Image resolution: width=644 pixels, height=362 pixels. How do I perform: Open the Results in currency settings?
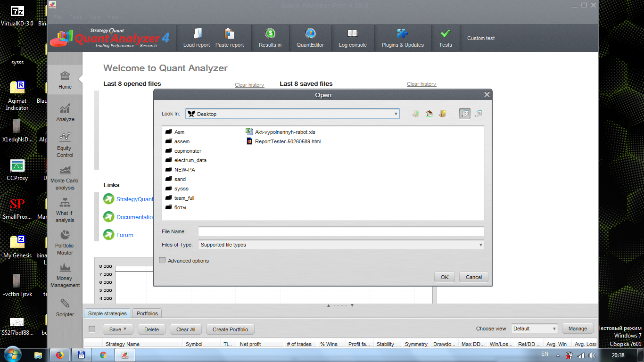point(270,38)
